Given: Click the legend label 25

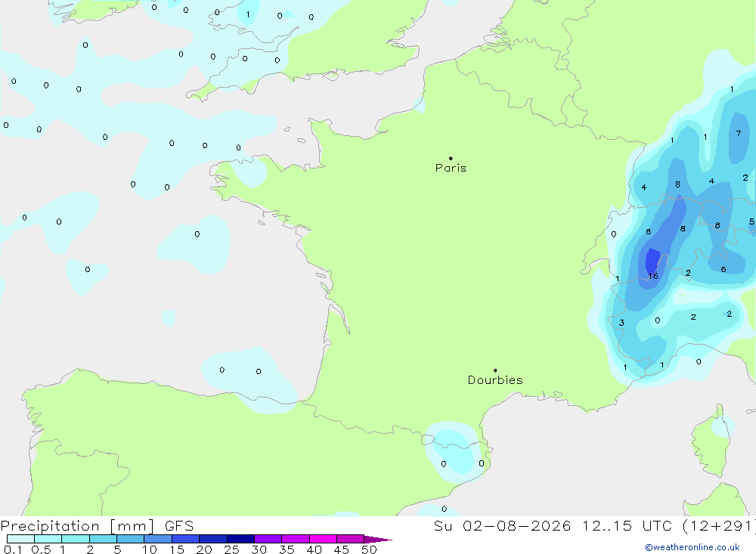Looking at the screenshot, I should click(x=231, y=549).
